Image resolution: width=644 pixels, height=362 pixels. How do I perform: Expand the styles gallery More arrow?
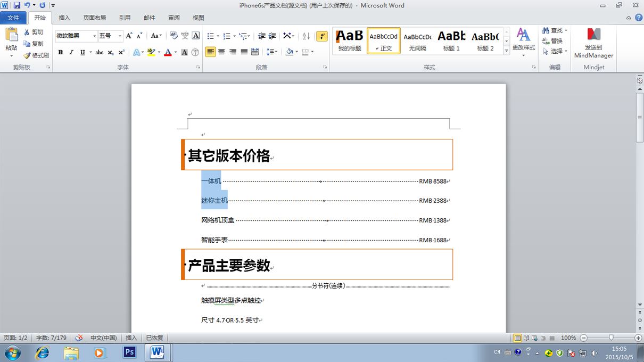506,50
